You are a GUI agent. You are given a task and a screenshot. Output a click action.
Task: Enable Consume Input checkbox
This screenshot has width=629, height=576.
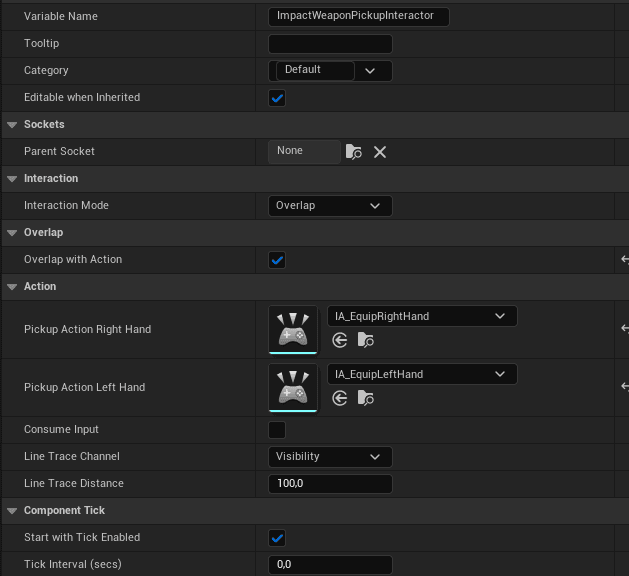[x=277, y=430]
